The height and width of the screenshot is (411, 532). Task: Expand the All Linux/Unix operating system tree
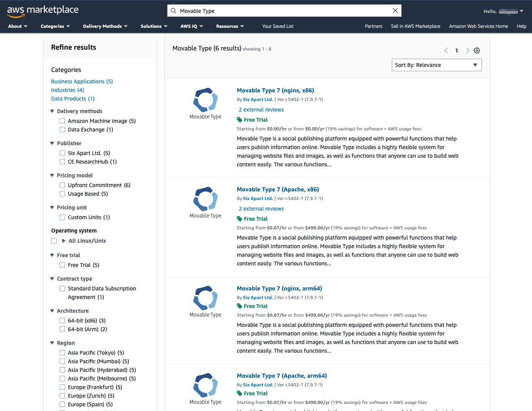click(x=64, y=241)
